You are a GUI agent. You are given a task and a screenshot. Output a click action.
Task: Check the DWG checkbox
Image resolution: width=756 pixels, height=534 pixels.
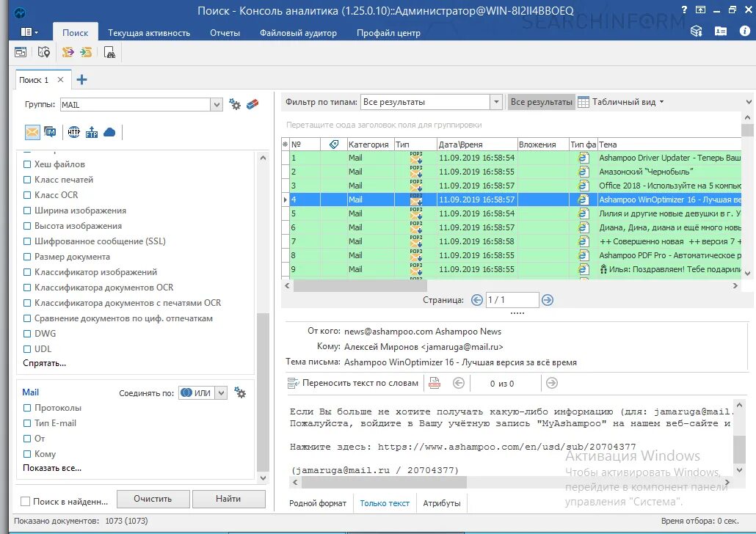click(27, 334)
